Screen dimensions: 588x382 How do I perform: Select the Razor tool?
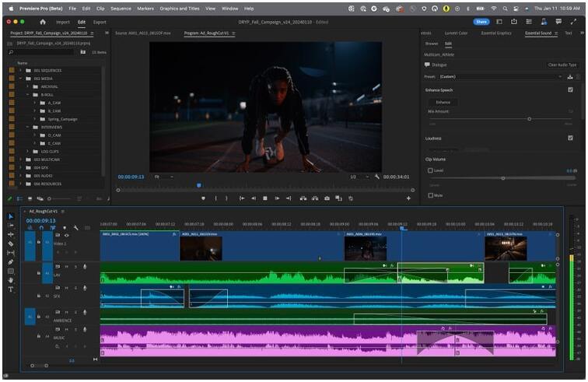point(11,244)
